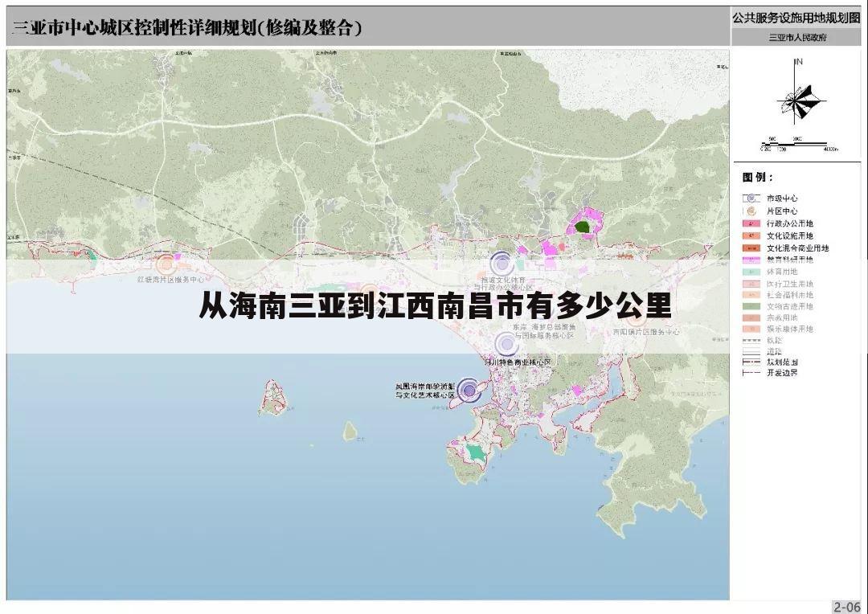868x614 pixels.
Task: Click the 片区中心 legend label
Action: point(782,211)
